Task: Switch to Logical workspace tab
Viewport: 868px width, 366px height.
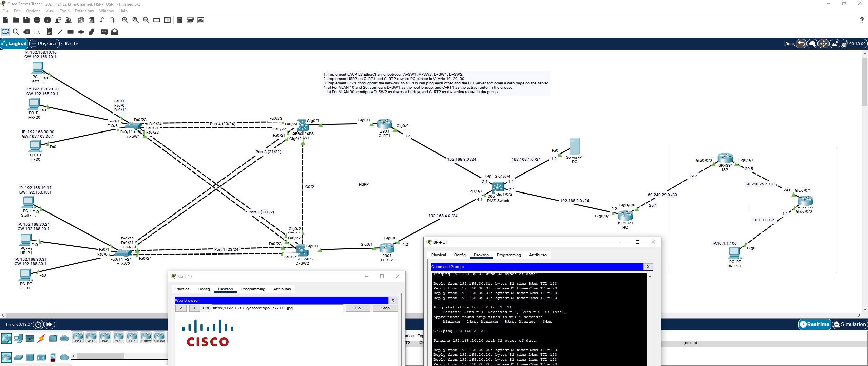Action: point(16,44)
